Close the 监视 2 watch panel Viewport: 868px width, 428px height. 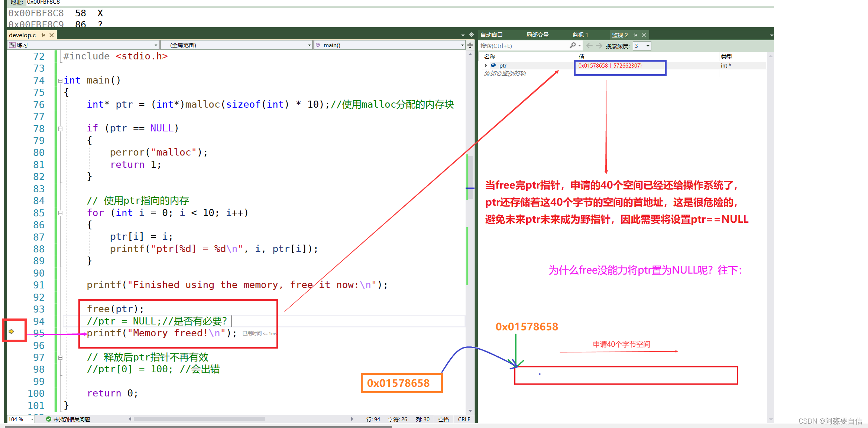[644, 35]
